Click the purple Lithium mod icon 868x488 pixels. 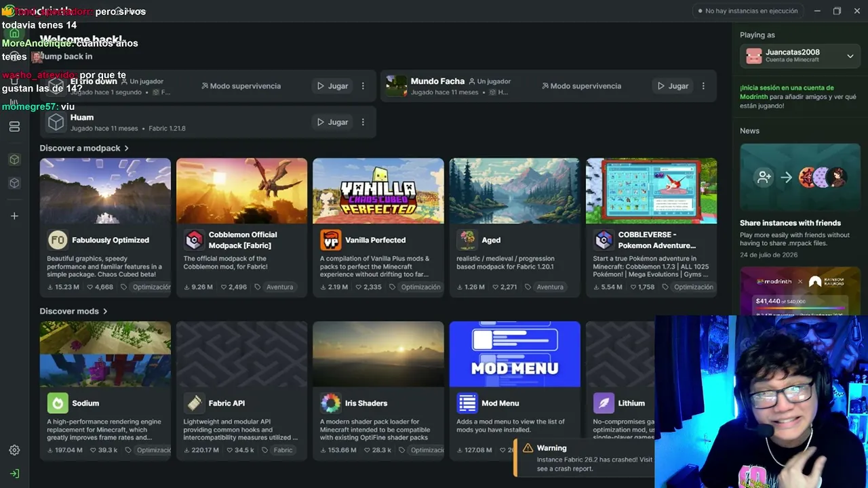pyautogui.click(x=604, y=403)
